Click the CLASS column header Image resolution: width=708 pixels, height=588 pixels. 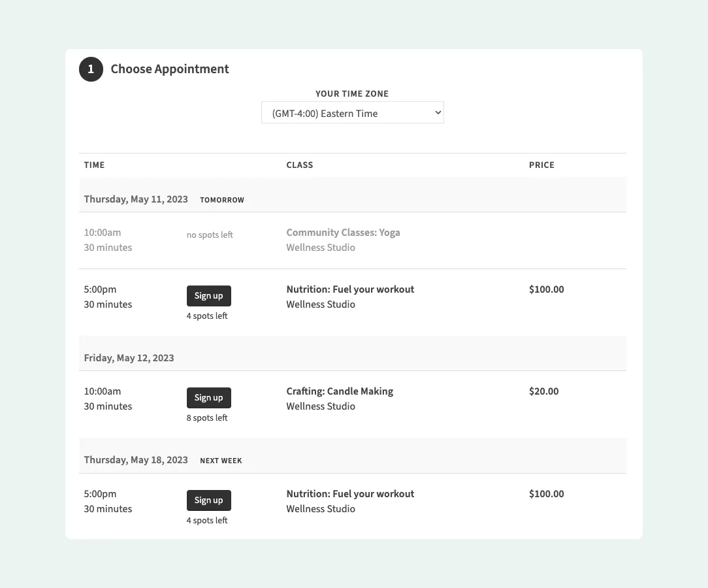click(x=300, y=165)
